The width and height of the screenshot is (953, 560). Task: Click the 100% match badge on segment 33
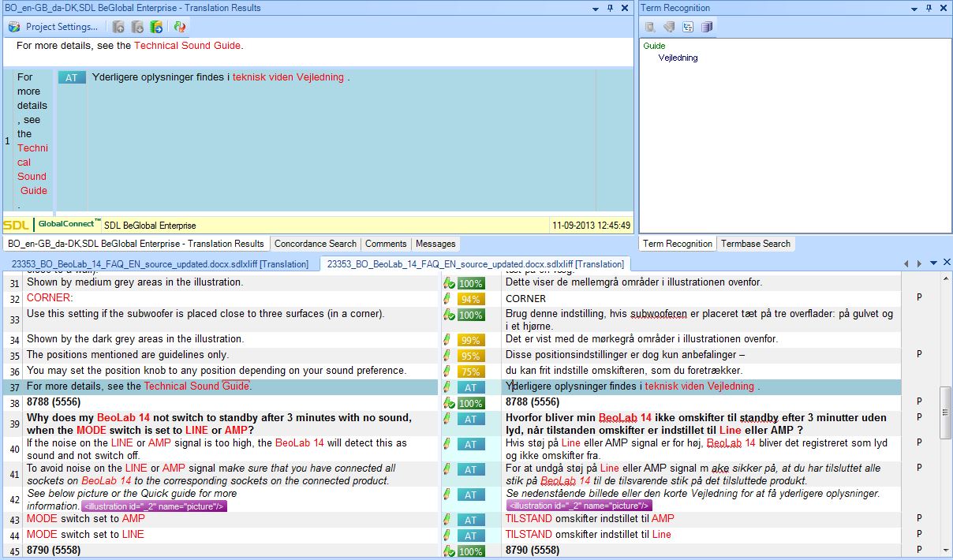(x=471, y=315)
